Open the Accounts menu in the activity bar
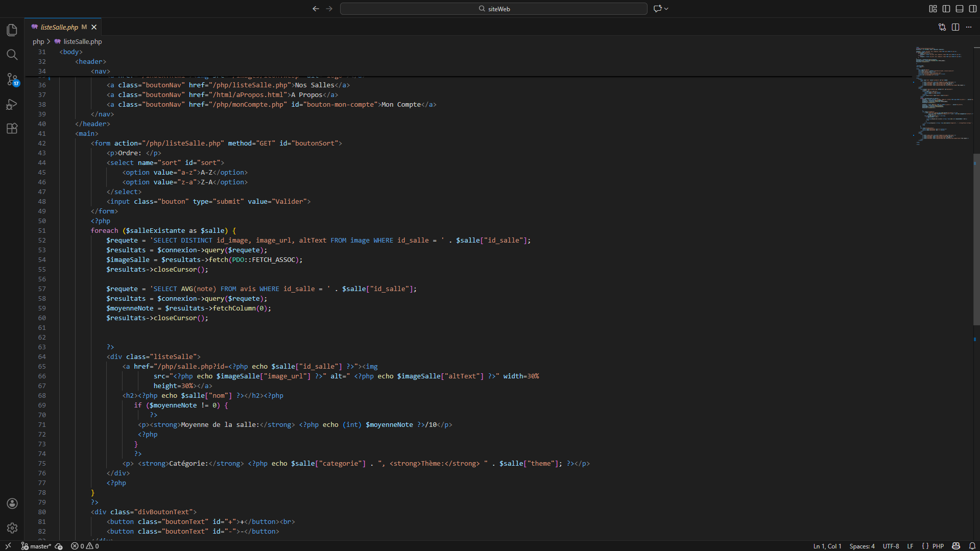This screenshot has height=551, width=980. coord(12,504)
